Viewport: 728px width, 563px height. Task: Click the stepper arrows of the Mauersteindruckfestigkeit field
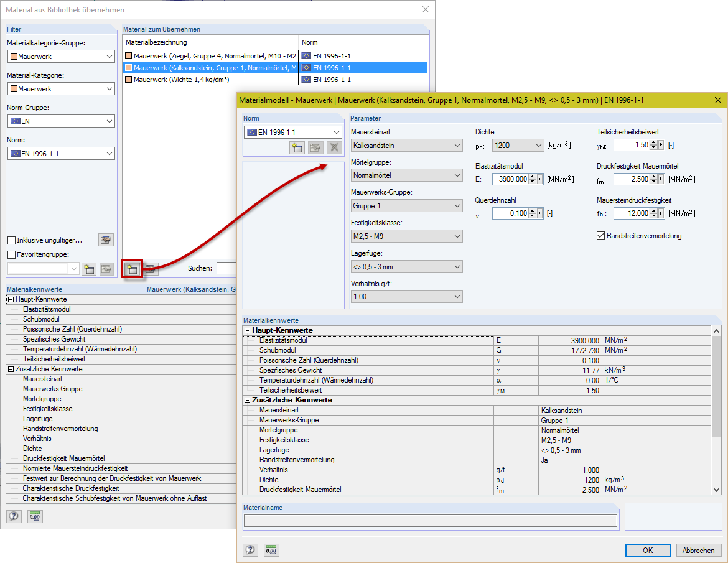click(x=654, y=213)
